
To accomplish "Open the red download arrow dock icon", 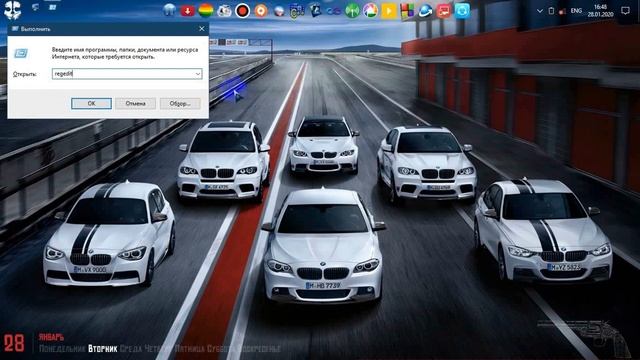I will pyautogui.click(x=187, y=11).
